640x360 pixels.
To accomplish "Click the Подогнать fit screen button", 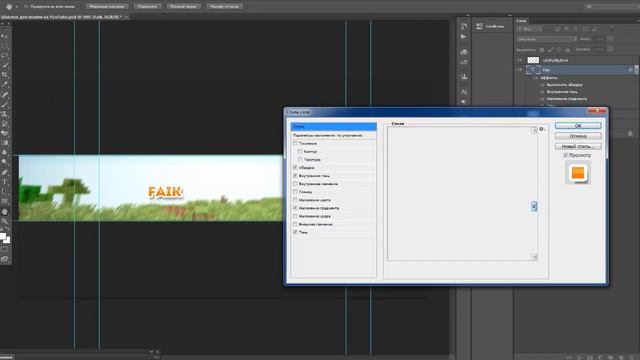I will tap(147, 7).
